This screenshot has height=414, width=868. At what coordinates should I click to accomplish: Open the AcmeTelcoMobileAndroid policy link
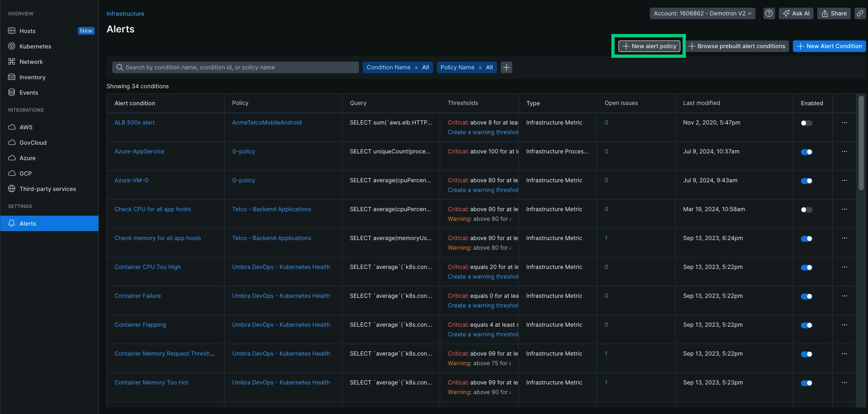coord(267,123)
